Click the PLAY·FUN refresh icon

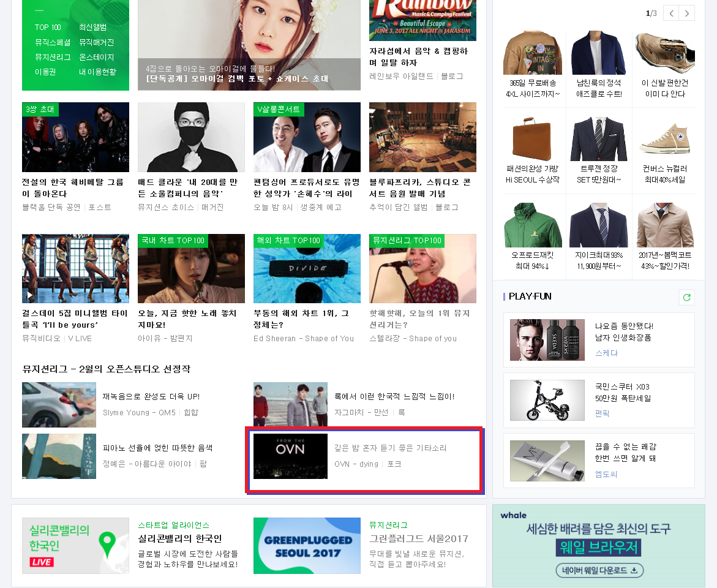tap(686, 297)
